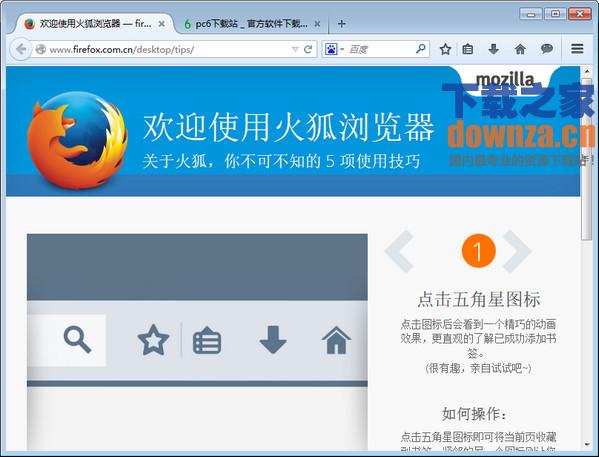This screenshot has height=457, width=599.
Task: Click the scrollbar up arrow
Action: click(587, 71)
